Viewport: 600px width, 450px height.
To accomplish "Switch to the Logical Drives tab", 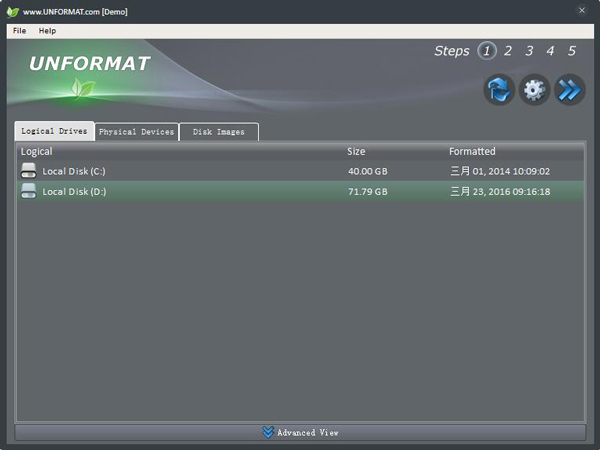I will (x=54, y=131).
